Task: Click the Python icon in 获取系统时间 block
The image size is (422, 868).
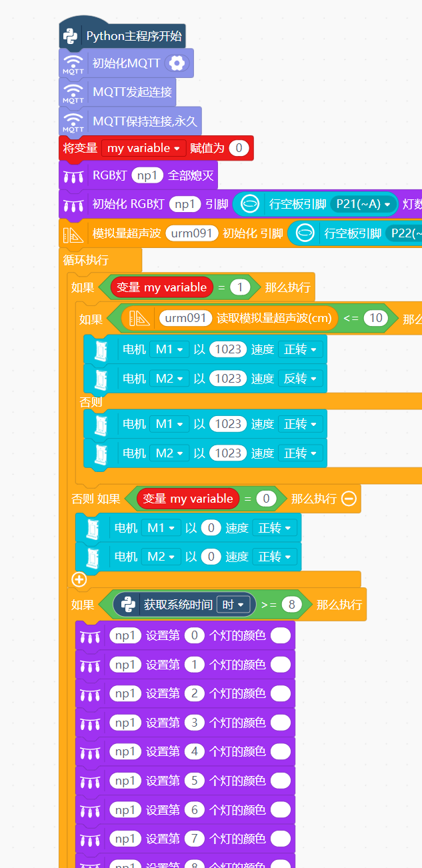Action: tap(128, 605)
